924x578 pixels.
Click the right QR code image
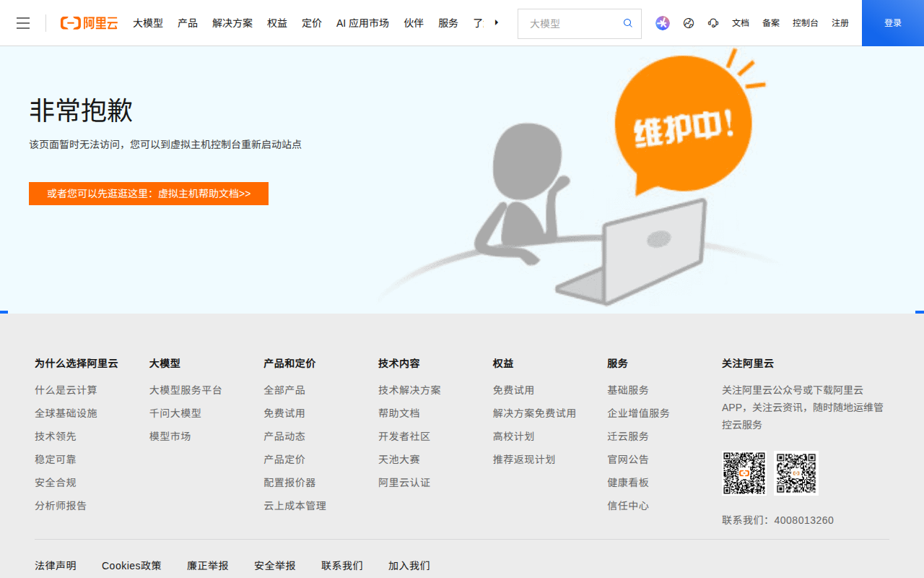[x=796, y=473]
